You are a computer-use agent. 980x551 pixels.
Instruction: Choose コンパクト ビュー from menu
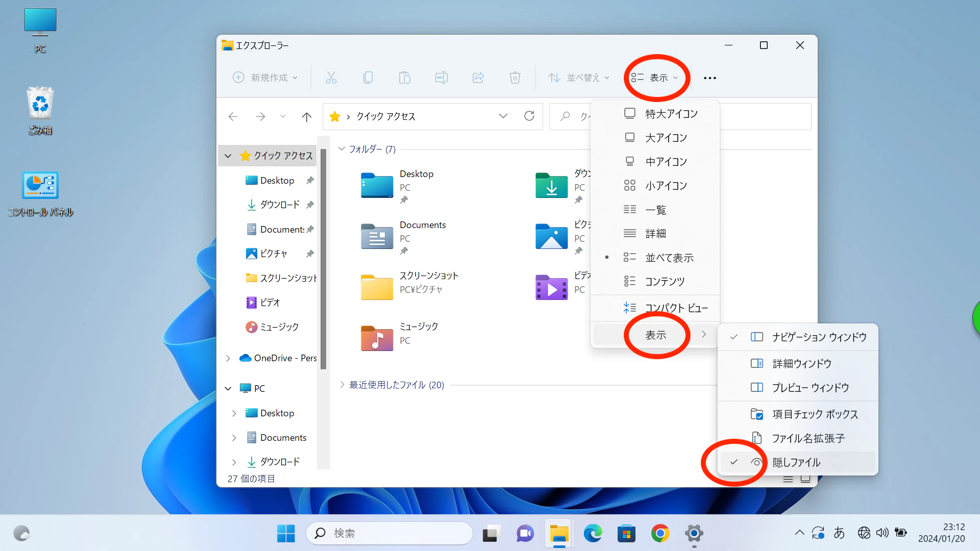655,308
